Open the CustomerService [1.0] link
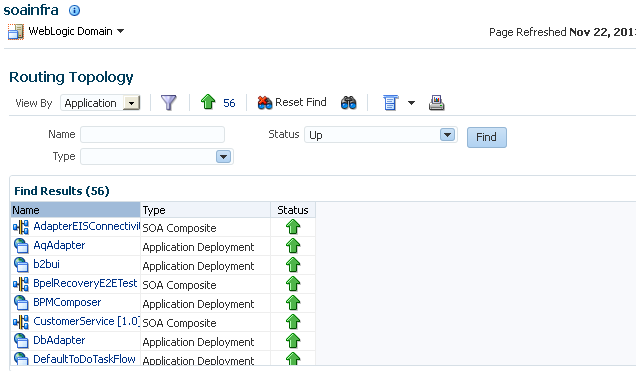Image resolution: width=636 pixels, height=371 pixels. pyautogui.click(x=87, y=321)
